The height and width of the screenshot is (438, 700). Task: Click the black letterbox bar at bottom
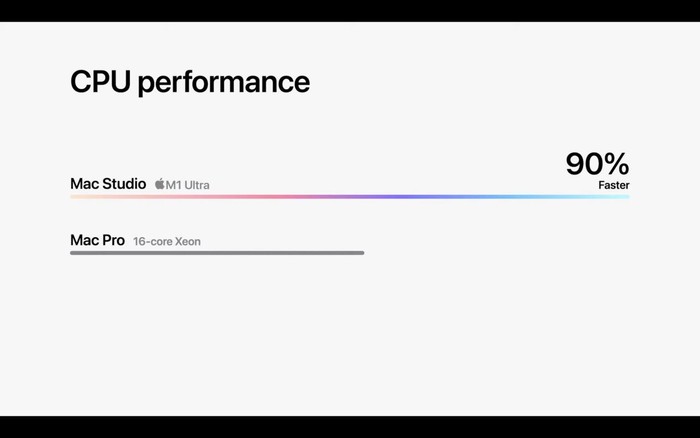350,427
